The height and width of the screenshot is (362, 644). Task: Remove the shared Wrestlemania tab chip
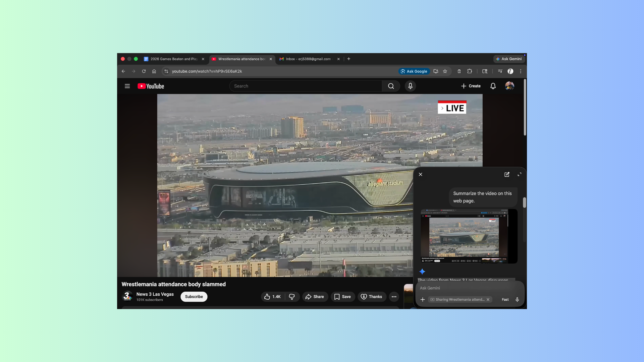pos(488,300)
